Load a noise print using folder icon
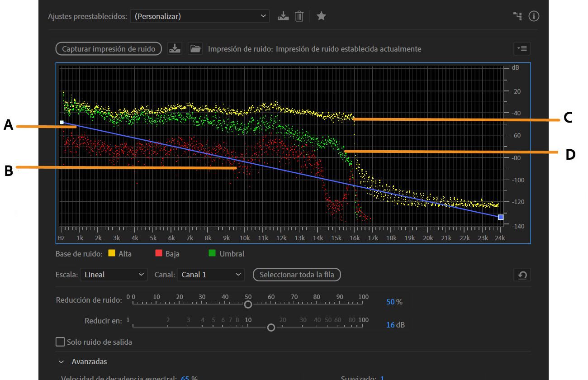588x380 pixels. coord(195,48)
